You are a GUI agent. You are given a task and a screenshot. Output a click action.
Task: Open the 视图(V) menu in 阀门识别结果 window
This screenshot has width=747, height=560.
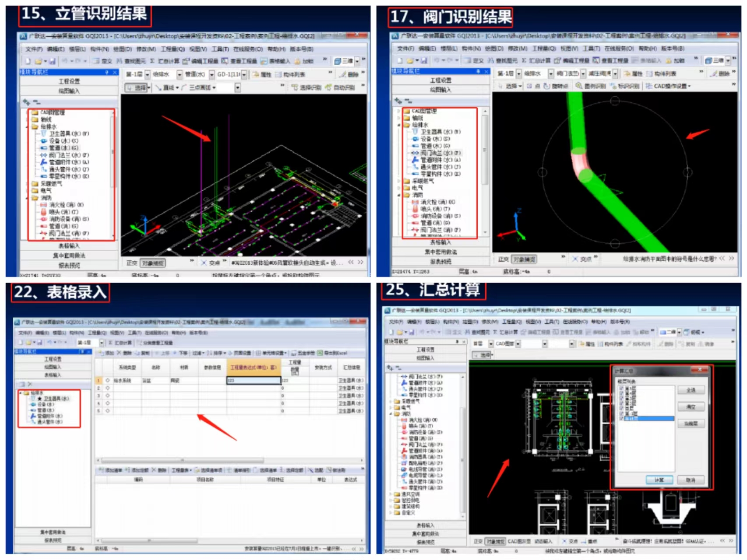click(x=569, y=48)
